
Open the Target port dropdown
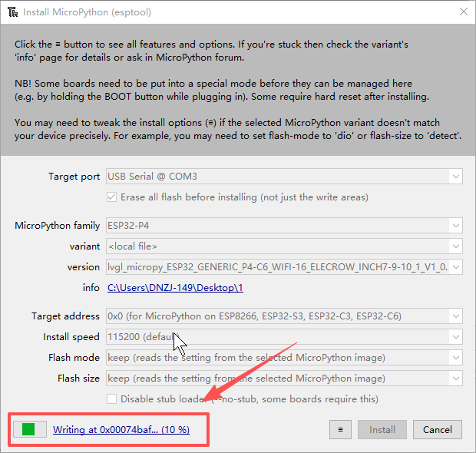[x=456, y=177]
